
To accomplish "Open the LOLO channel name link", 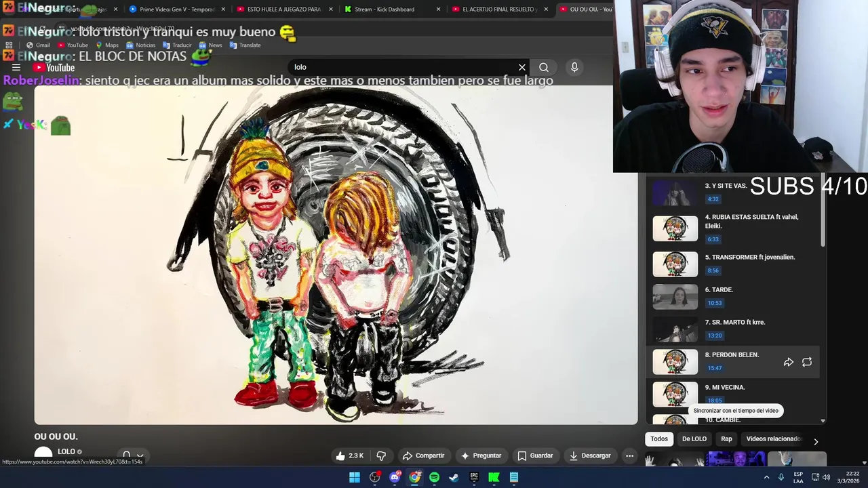I will [66, 451].
